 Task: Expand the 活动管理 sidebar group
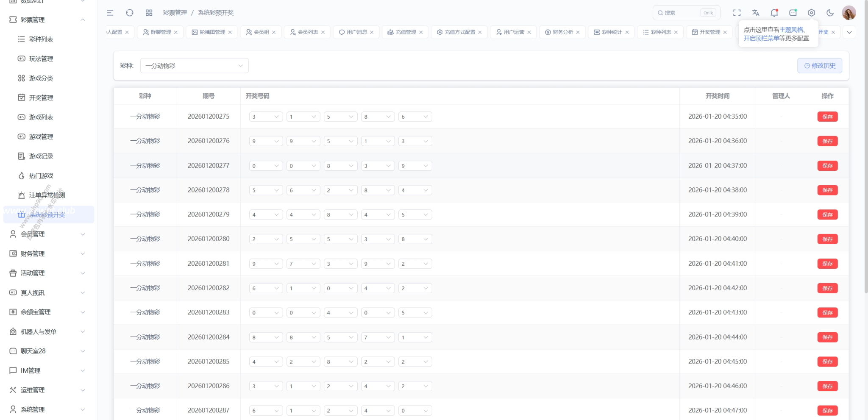[x=49, y=273]
